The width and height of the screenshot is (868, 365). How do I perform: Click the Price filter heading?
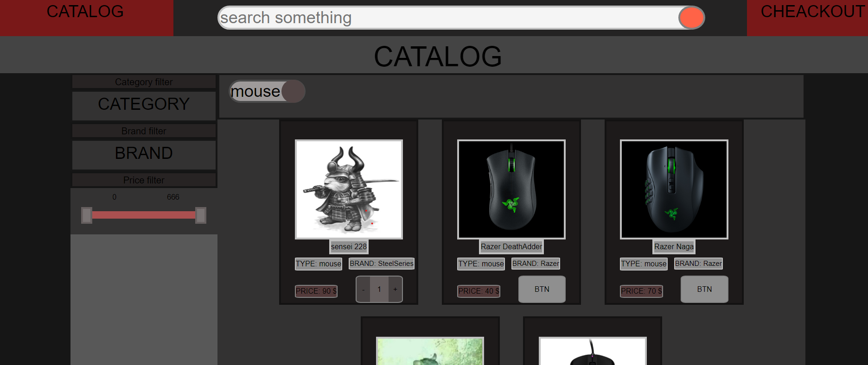point(144,180)
